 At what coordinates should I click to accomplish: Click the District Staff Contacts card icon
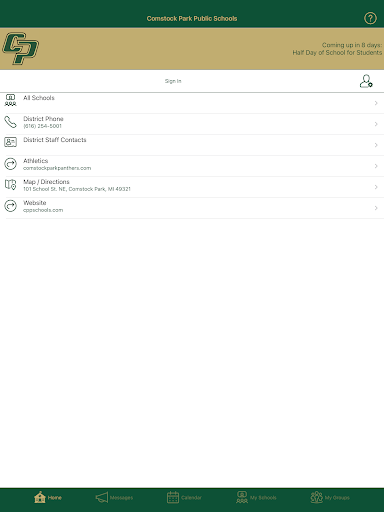(10, 142)
